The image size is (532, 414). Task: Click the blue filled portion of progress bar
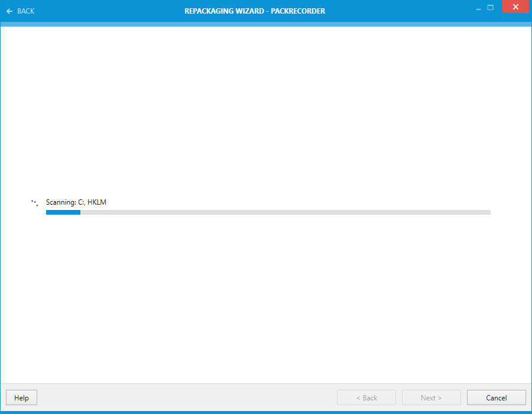(x=62, y=212)
